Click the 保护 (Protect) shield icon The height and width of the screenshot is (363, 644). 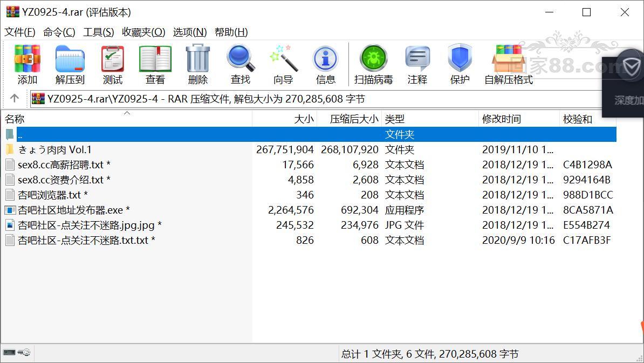(460, 58)
